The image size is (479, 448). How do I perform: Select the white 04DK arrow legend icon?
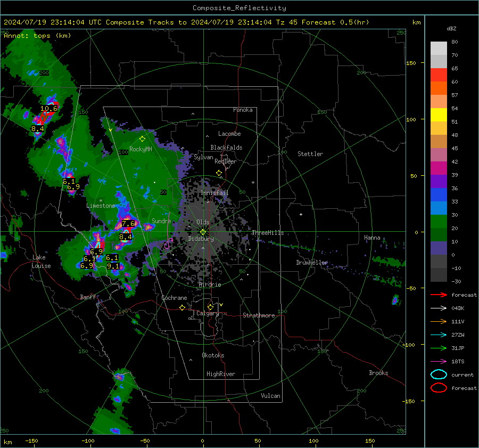(x=439, y=308)
